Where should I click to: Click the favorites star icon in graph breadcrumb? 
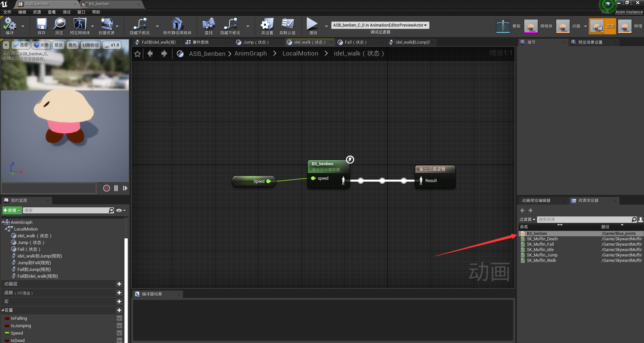(138, 54)
